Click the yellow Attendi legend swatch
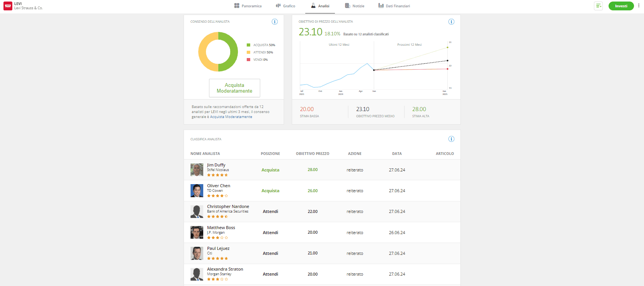The width and height of the screenshot is (644, 286). point(249,52)
